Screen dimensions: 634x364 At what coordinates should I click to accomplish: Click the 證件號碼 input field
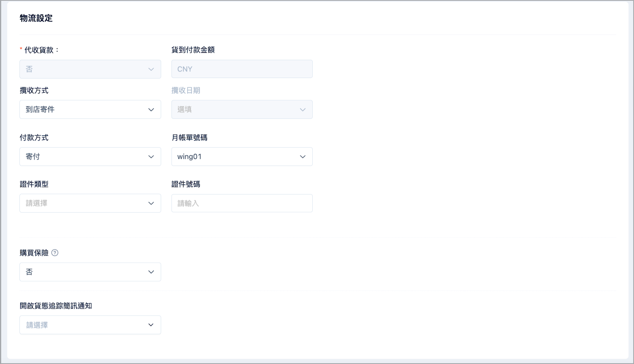(242, 203)
